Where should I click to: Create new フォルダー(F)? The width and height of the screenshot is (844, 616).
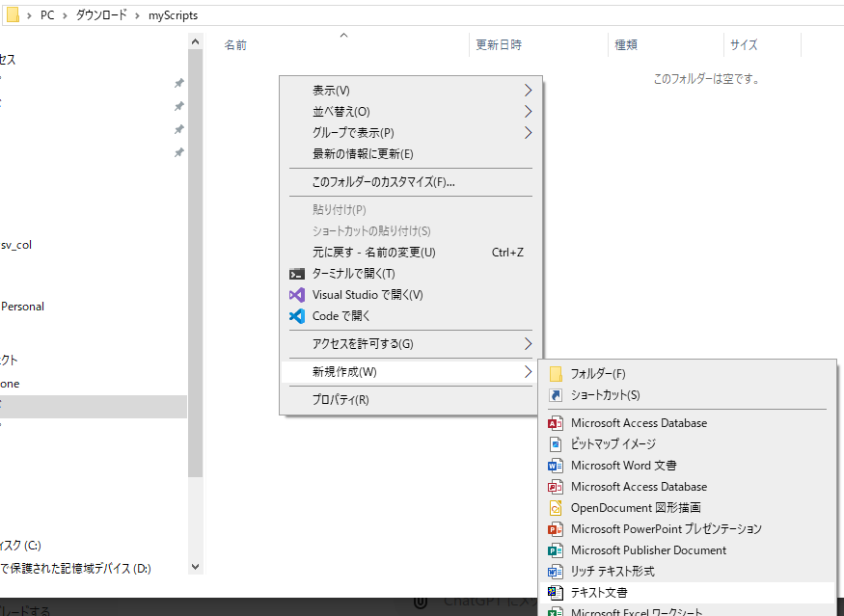tap(688, 373)
